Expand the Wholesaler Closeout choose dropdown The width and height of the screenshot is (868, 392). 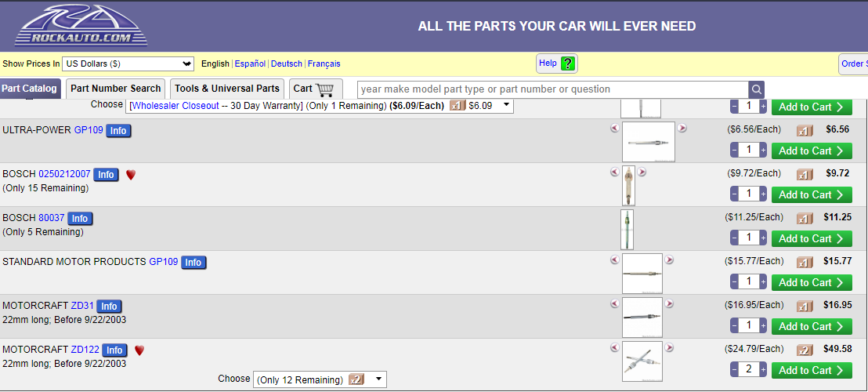(506, 105)
